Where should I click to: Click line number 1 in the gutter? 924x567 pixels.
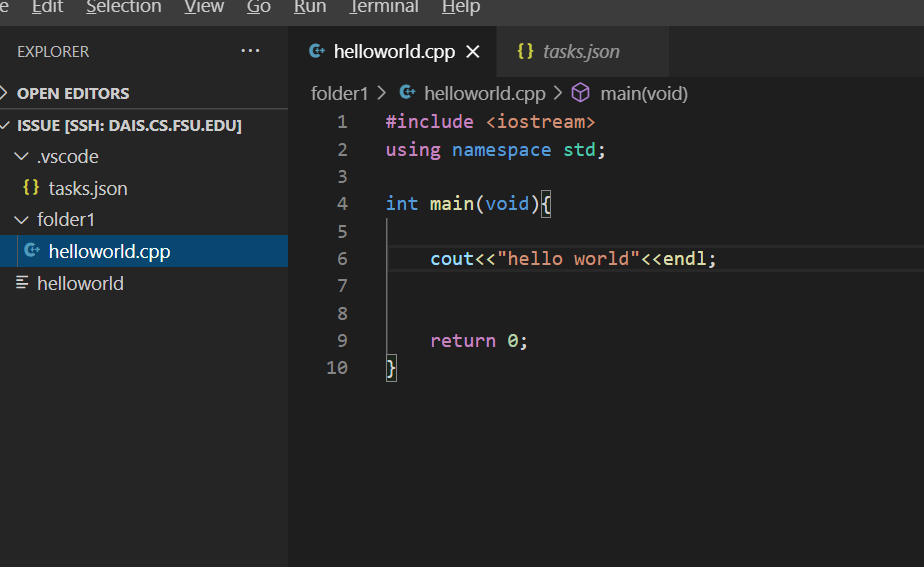(x=342, y=122)
